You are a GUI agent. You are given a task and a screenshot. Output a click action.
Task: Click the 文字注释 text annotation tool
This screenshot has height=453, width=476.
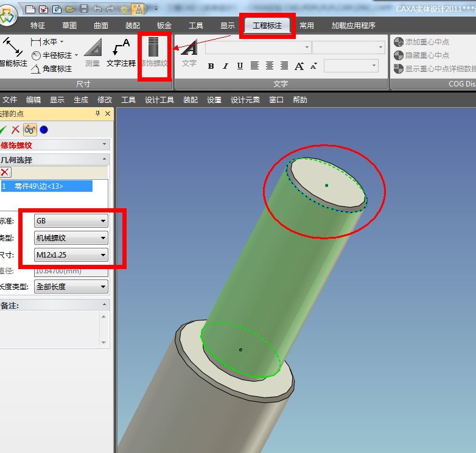(121, 52)
